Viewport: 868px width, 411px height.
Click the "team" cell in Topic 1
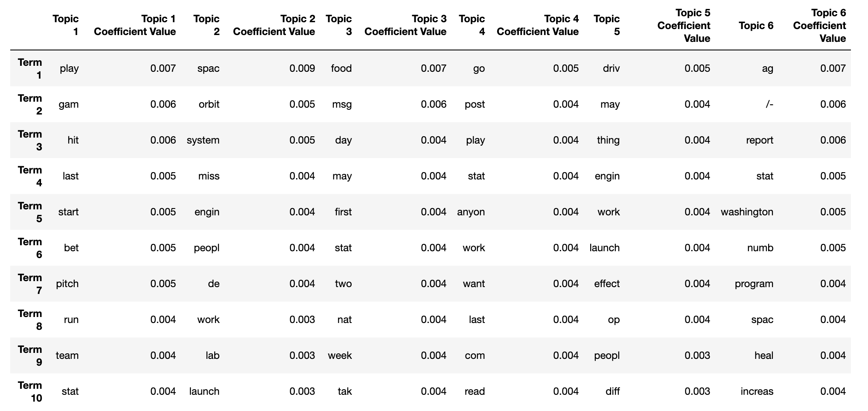[67, 356]
